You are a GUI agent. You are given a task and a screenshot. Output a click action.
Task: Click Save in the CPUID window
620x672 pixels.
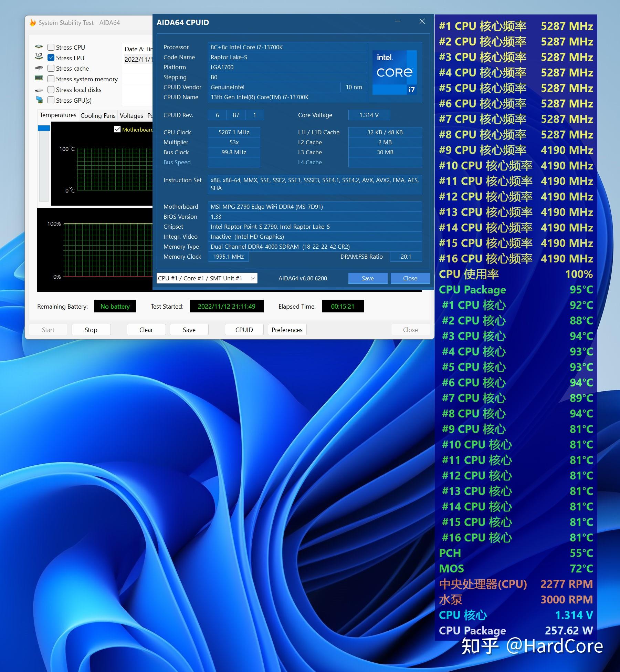click(x=368, y=278)
